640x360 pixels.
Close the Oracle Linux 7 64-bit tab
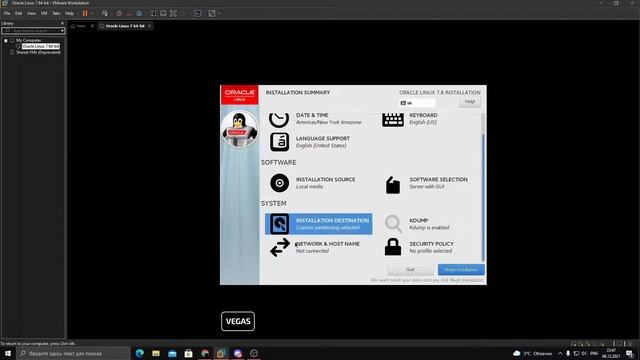149,26
